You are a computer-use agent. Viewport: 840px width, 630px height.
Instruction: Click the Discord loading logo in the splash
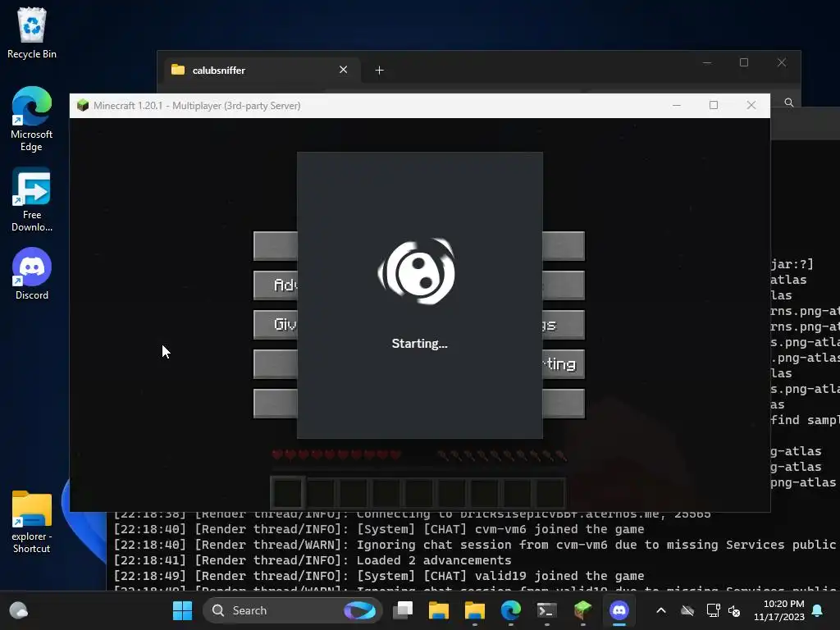tap(417, 272)
